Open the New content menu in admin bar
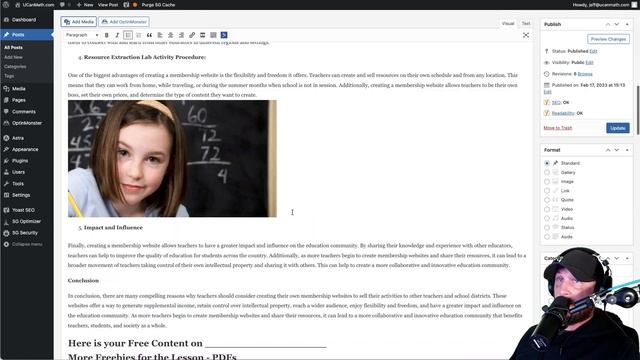Screen dimensions: 640x360 pos(85,5)
